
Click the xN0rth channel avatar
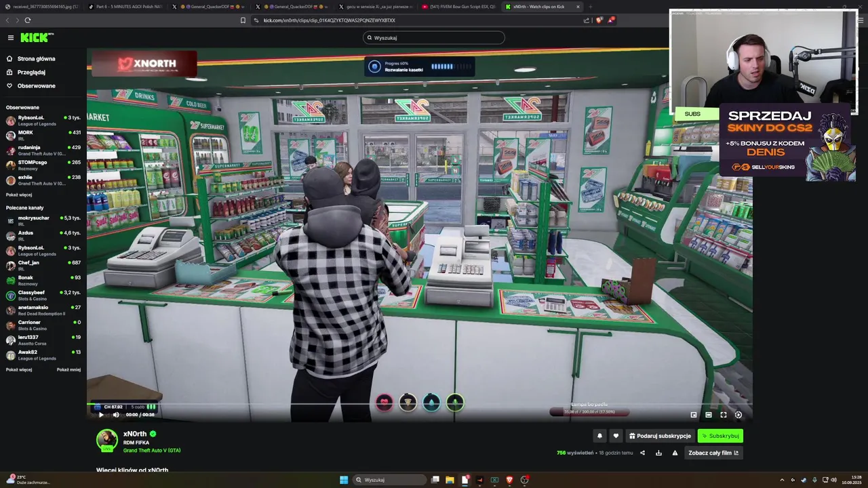[x=106, y=440]
